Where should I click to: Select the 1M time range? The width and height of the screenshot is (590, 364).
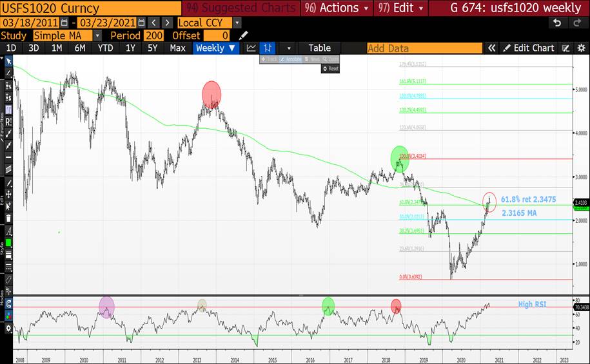point(57,48)
